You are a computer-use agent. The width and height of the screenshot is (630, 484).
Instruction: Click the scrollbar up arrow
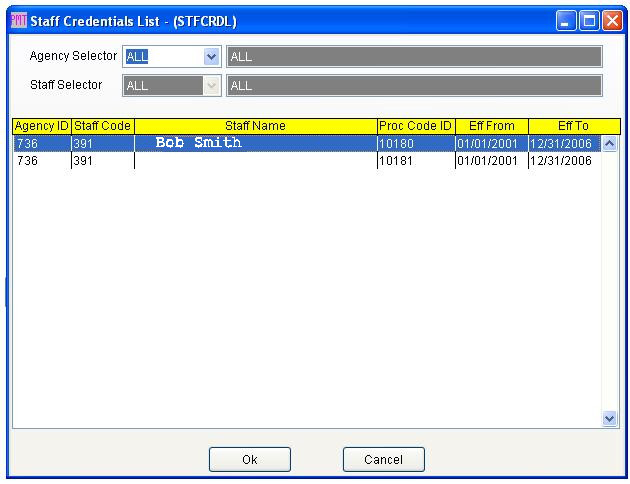[610, 144]
